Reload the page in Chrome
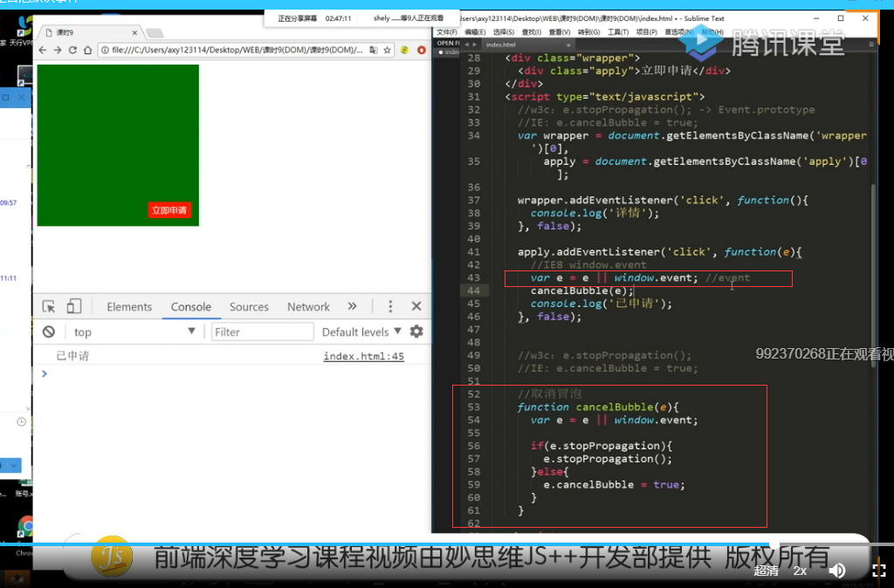The width and height of the screenshot is (894, 588). tap(72, 50)
